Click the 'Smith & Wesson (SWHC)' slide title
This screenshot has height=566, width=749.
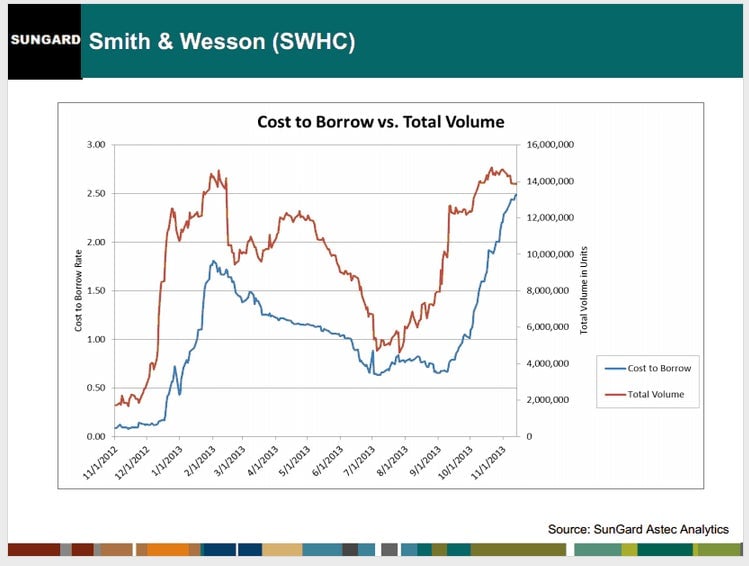coord(222,41)
